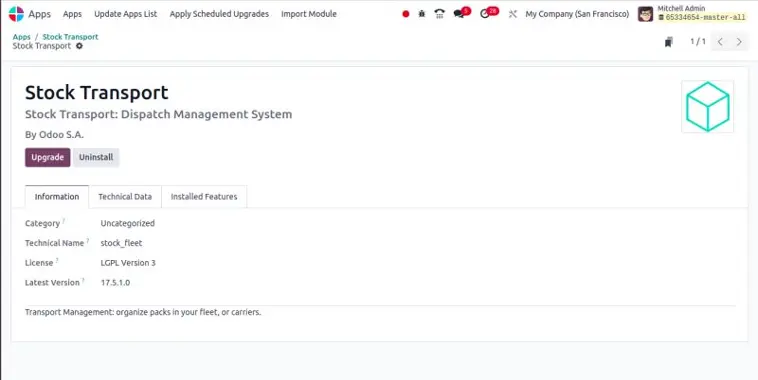Image resolution: width=758 pixels, height=380 pixels.
Task: Show help tooltip for Technical Name field
Action: click(87, 241)
